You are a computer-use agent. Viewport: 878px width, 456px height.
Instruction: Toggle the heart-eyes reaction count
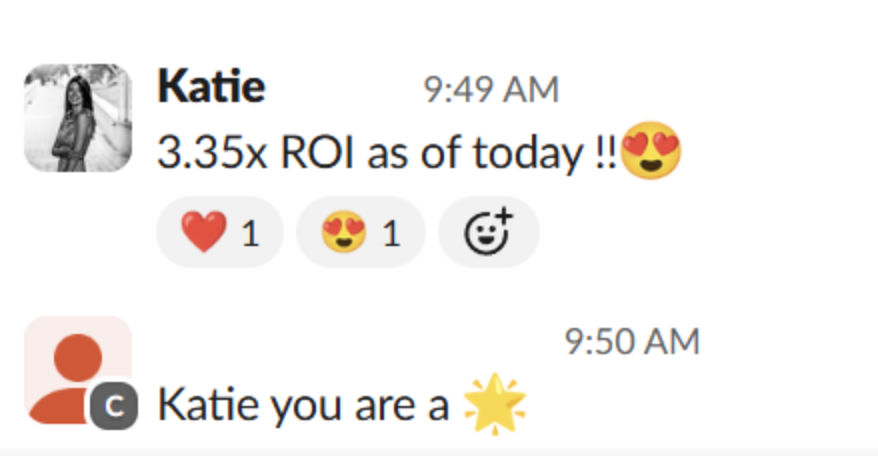(390, 233)
